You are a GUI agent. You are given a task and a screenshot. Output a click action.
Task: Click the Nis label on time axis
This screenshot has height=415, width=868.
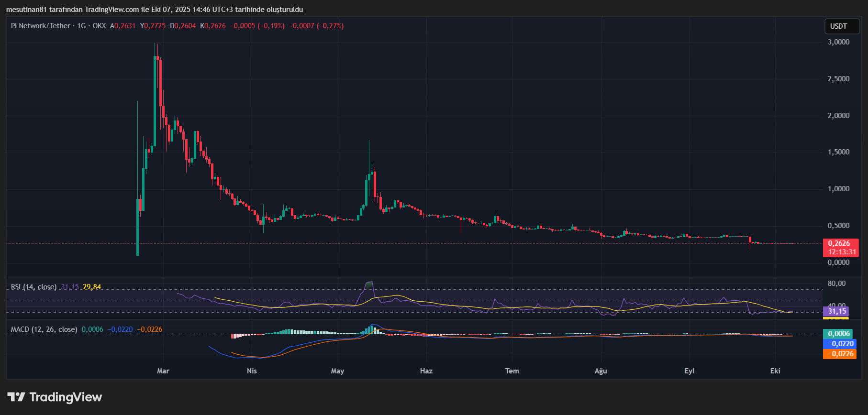pos(252,371)
